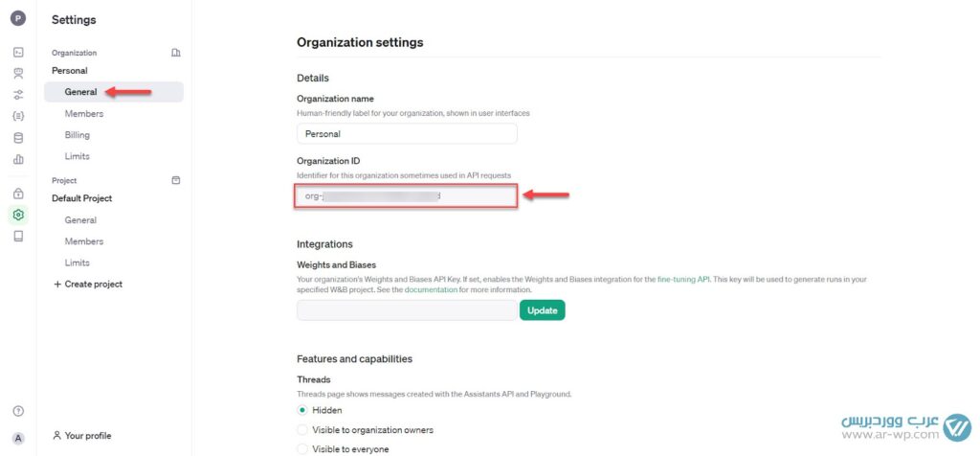
Task: Click the organization building icon
Action: tap(175, 53)
